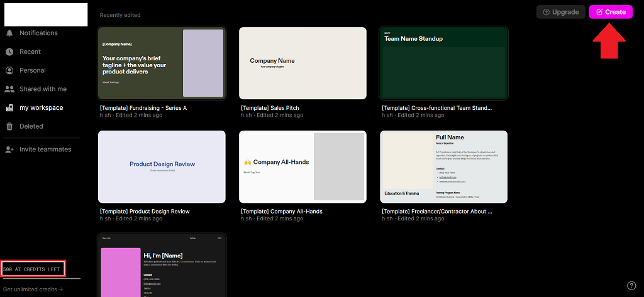Viewport: 644px width, 297px height.
Task: Open the Team Name Standup thumbnail
Action: 443,63
